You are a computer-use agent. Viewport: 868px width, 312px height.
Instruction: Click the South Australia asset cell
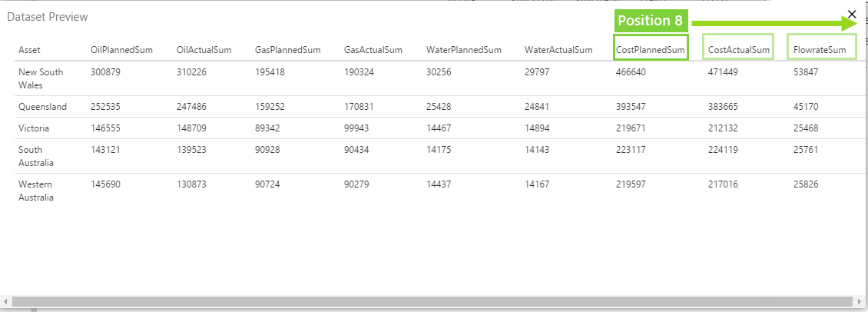click(x=36, y=156)
